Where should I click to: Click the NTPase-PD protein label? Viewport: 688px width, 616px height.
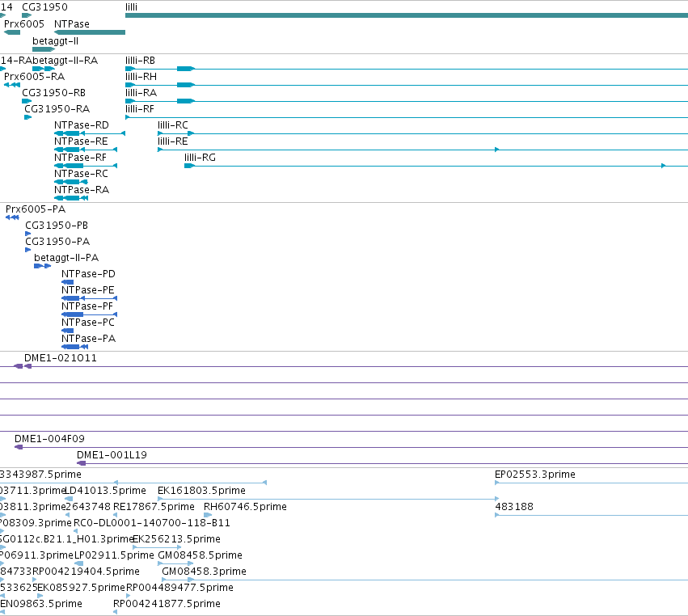(x=88, y=274)
